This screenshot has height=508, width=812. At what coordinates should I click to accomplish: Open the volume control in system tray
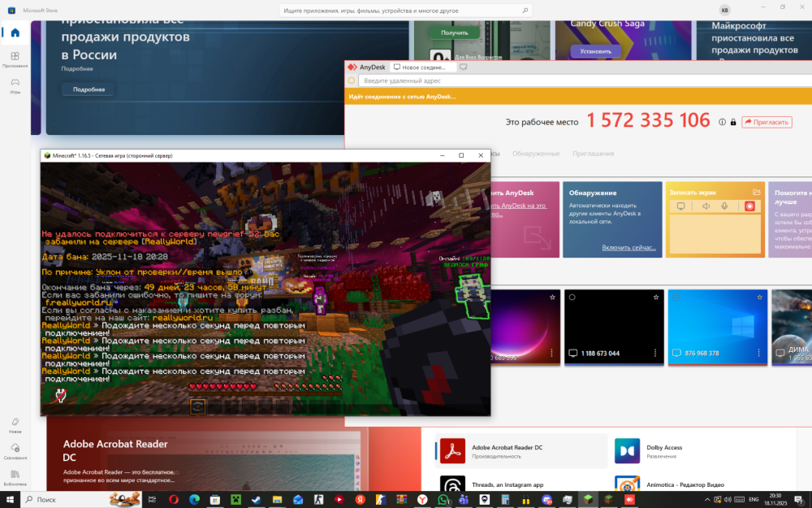pos(728,500)
